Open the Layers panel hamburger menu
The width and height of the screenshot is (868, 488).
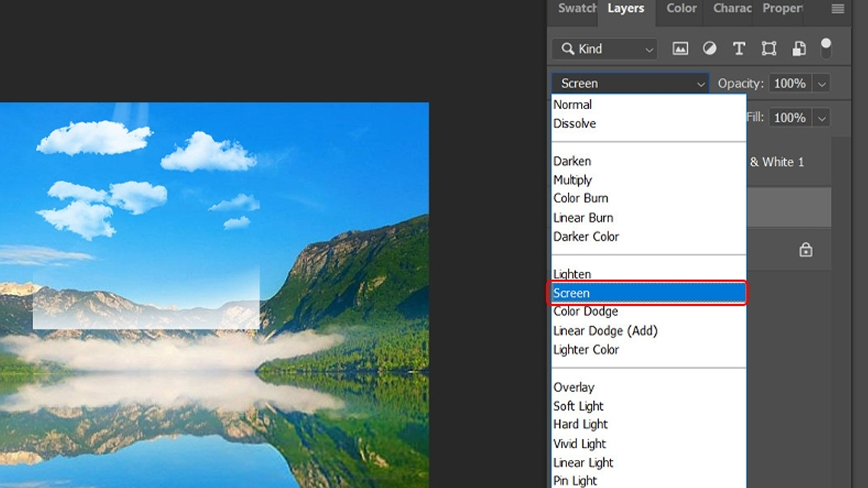point(838,9)
